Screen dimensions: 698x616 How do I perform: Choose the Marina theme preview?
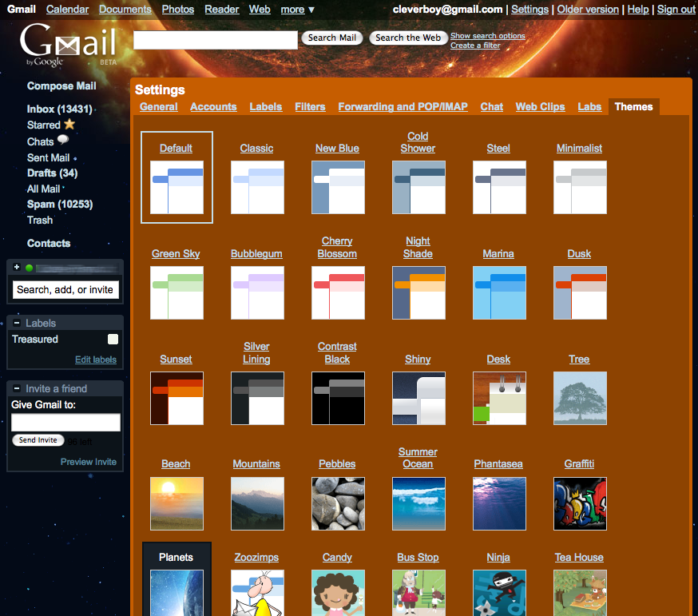coord(499,293)
